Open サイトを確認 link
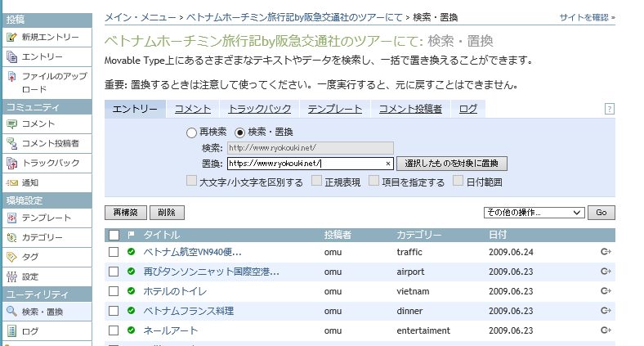This screenshot has height=346, width=644. pos(587,17)
